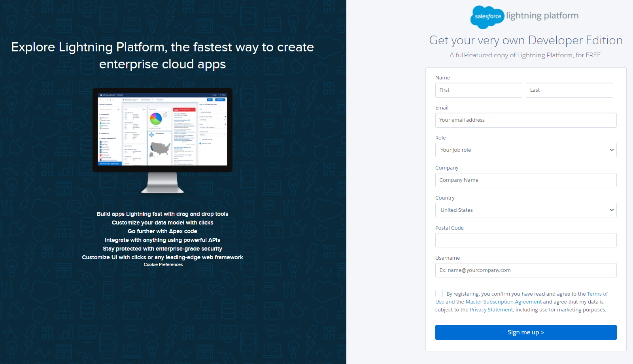The image size is (633, 364).
Task: Open Cookie Preferences link
Action: (163, 265)
